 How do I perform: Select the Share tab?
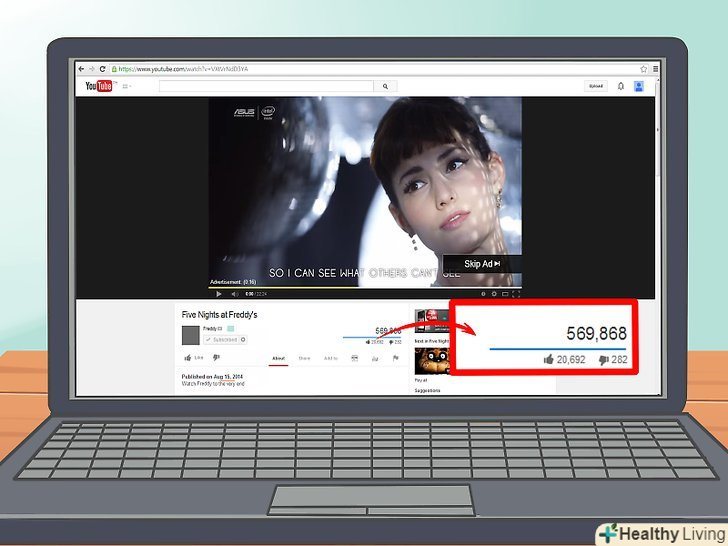(x=304, y=358)
